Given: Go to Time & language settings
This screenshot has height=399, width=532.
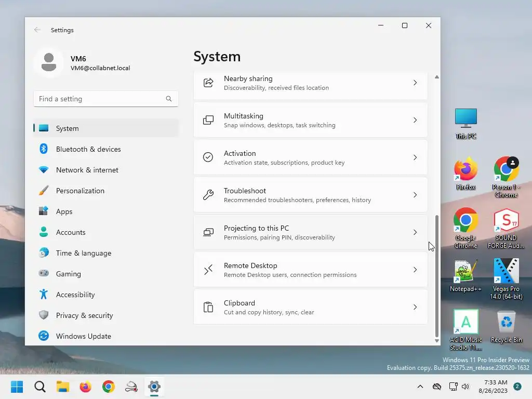Looking at the screenshot, I should pyautogui.click(x=106, y=253).
